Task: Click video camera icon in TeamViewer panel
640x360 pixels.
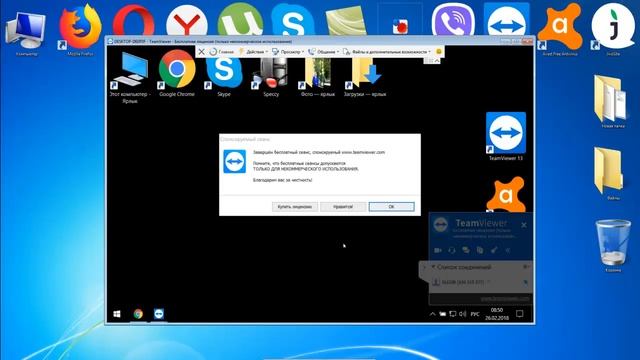Action: pyautogui.click(x=438, y=250)
